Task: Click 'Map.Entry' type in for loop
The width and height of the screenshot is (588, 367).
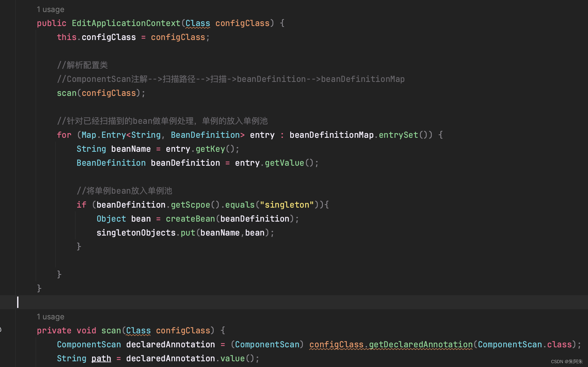Action: [x=104, y=135]
